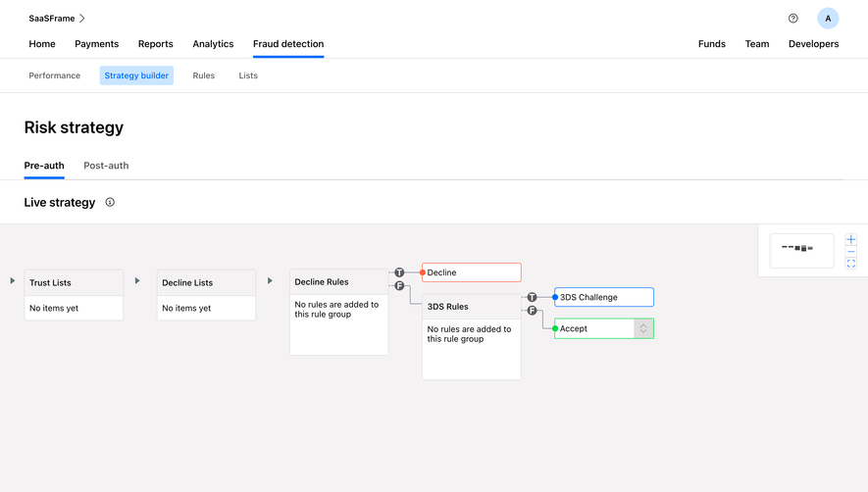The height and width of the screenshot is (492, 868).
Task: Click the Live strategy heading
Action: tap(60, 203)
